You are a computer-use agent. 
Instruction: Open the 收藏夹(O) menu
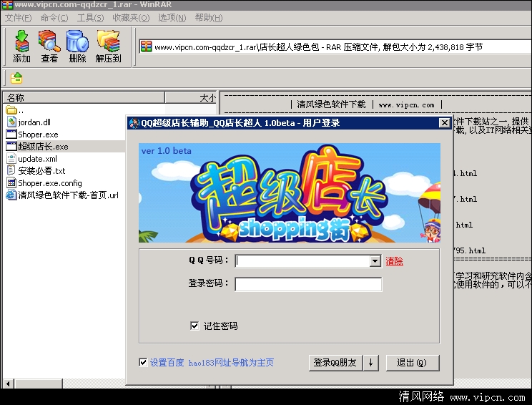131,18
